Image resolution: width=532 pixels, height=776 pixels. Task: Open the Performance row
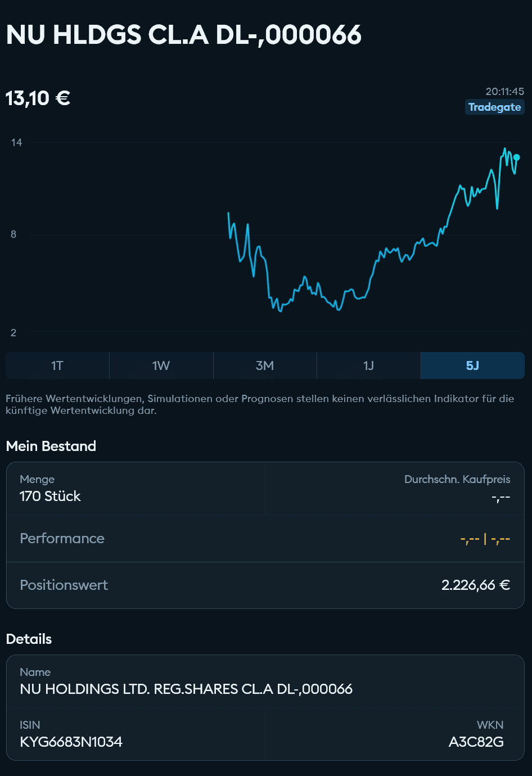pyautogui.click(x=265, y=539)
